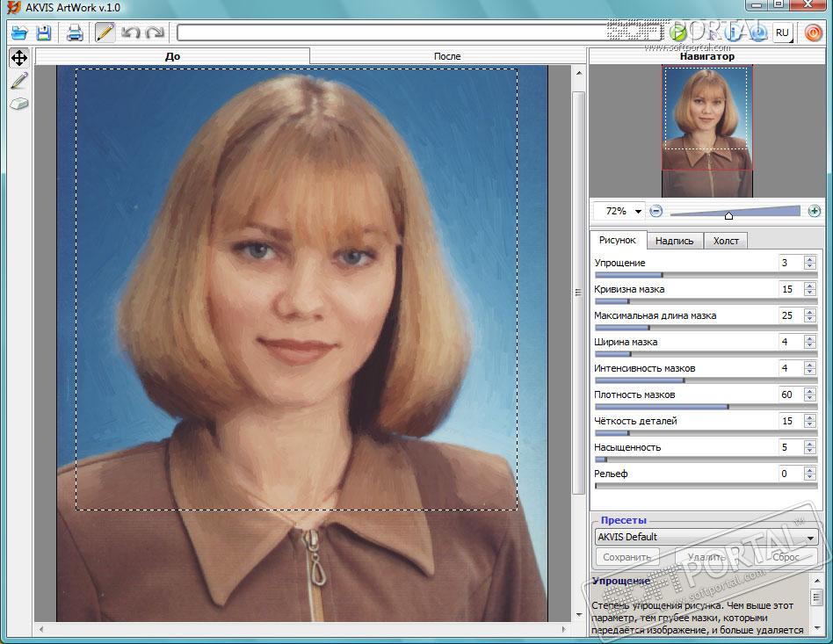Click the Кривизна мазка slider
Screen dimensions: 833x644
pyautogui.click(x=706, y=301)
